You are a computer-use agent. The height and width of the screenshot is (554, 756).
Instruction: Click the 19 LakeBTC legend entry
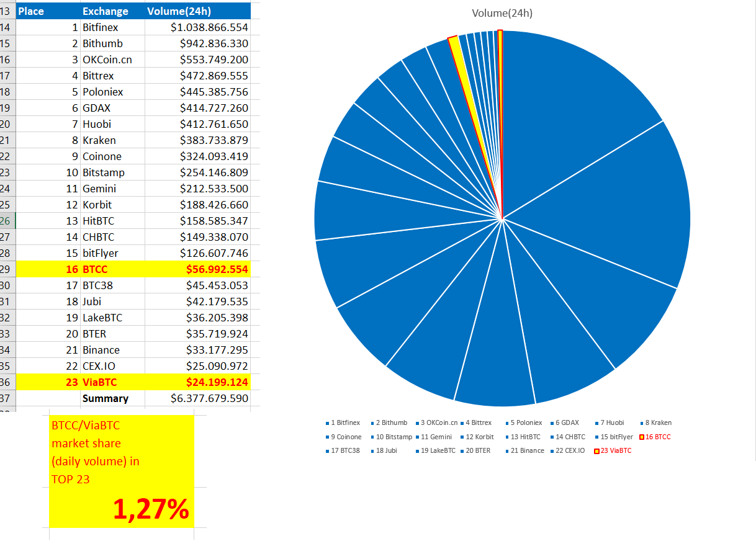point(436,450)
